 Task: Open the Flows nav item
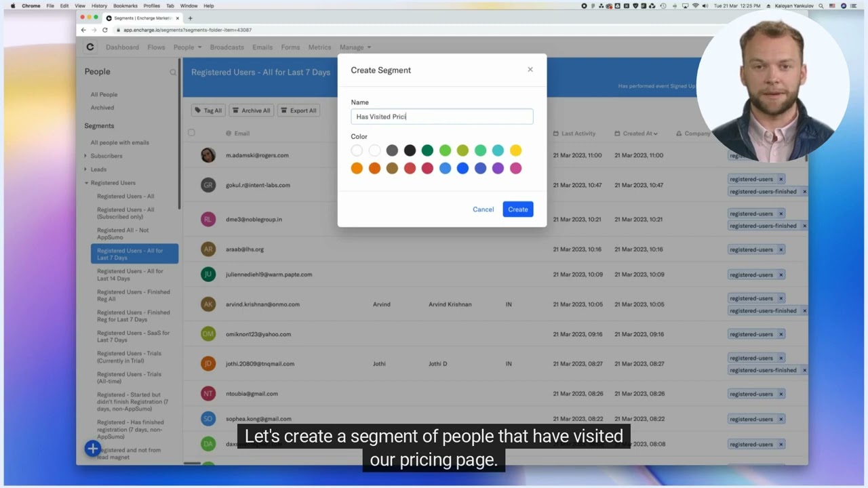156,47
